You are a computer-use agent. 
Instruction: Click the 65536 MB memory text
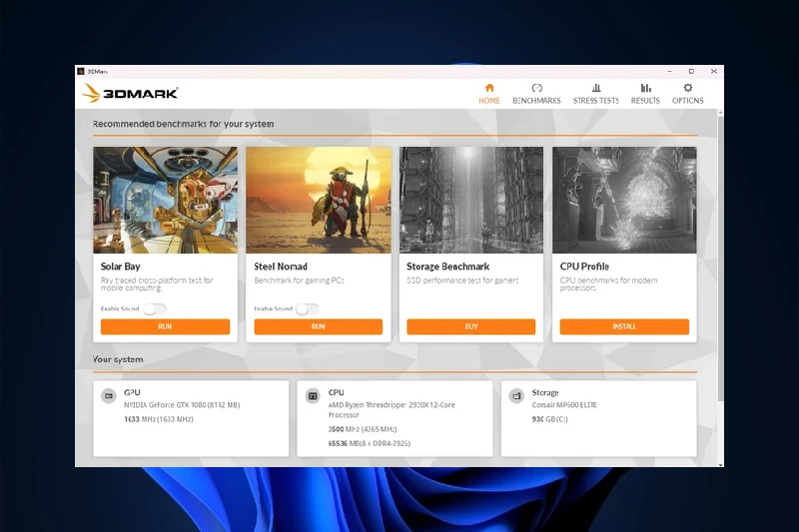[x=370, y=443]
